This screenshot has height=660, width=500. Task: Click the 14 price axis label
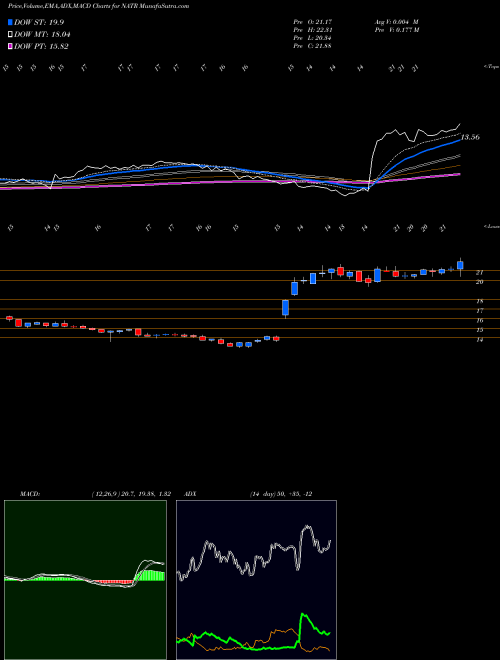(x=479, y=340)
